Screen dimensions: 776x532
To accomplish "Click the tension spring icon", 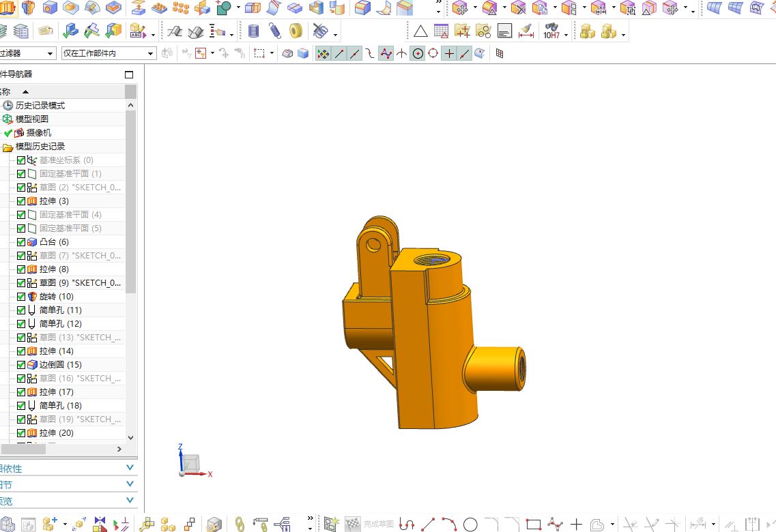I will [x=274, y=31].
